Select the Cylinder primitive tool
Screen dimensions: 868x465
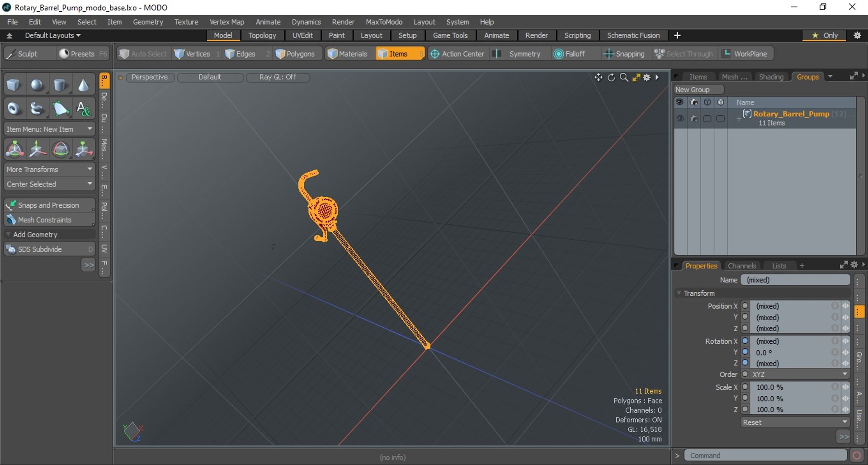click(x=60, y=85)
